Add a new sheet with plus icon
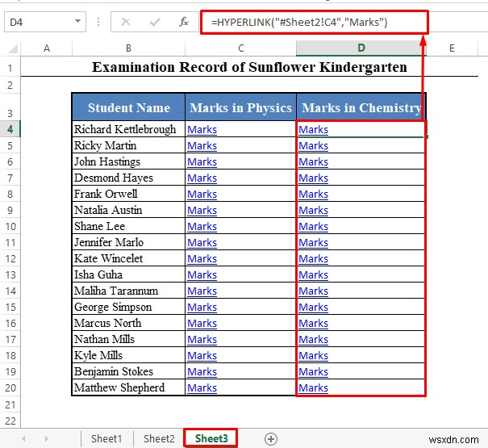Screen dimensions: 488x448 (x=271, y=439)
